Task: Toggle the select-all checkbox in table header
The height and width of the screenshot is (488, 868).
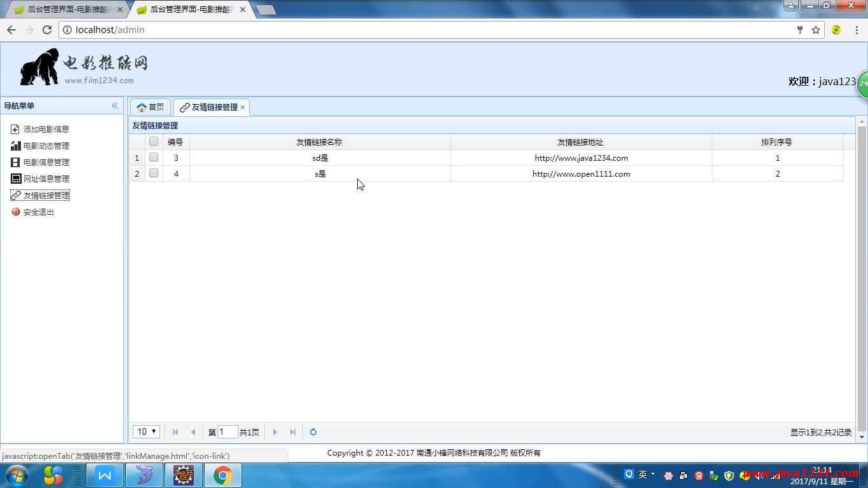Action: pos(154,142)
